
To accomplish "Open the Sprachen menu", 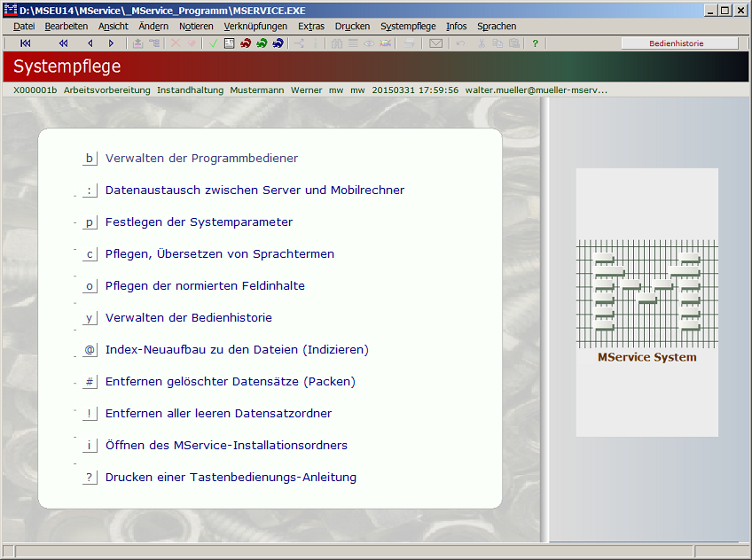I will point(497,27).
